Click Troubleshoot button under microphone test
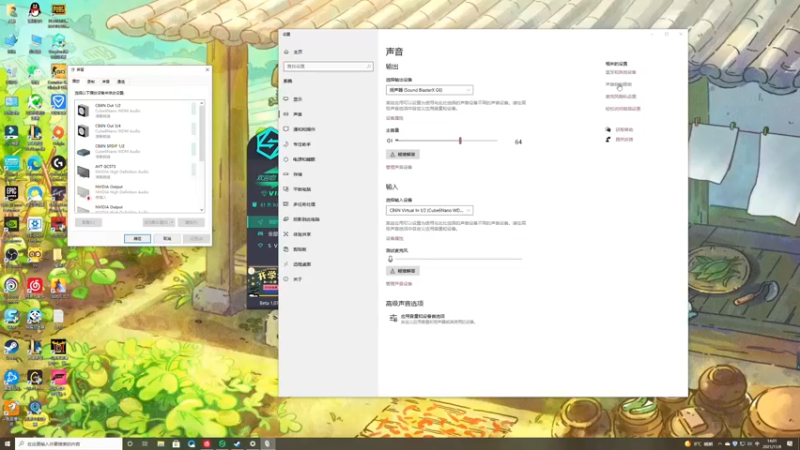 pos(403,271)
